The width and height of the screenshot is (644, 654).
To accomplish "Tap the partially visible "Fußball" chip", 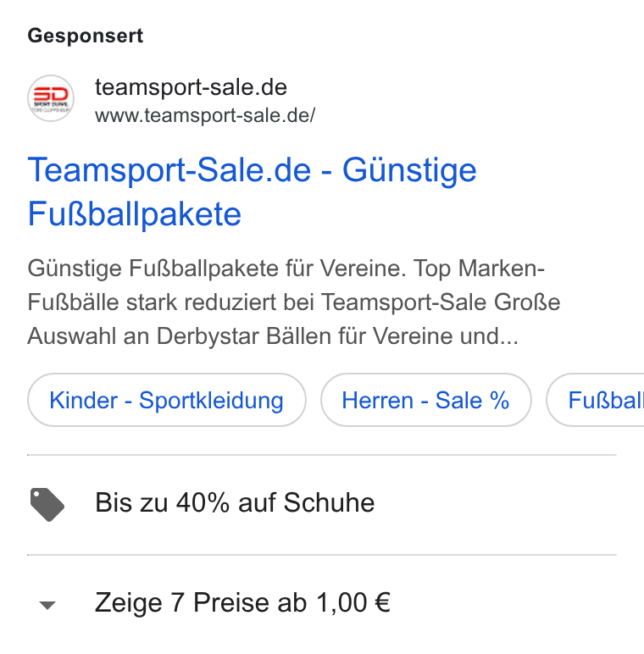I will [596, 400].
